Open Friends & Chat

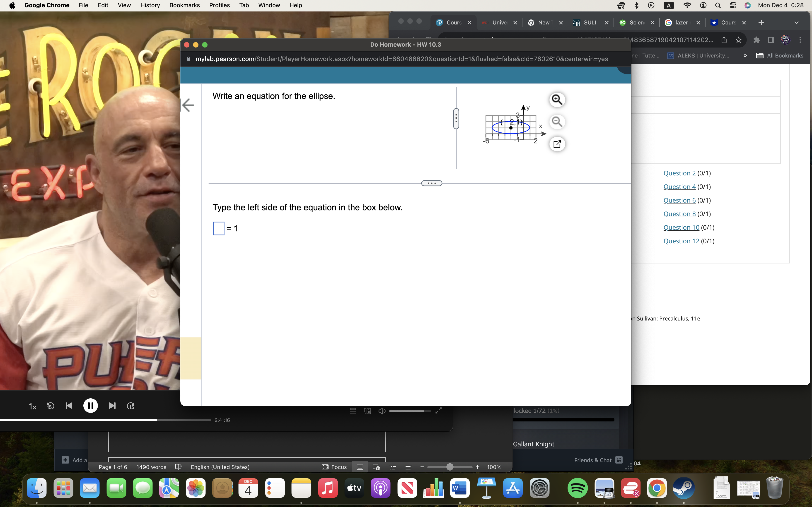[598, 460]
